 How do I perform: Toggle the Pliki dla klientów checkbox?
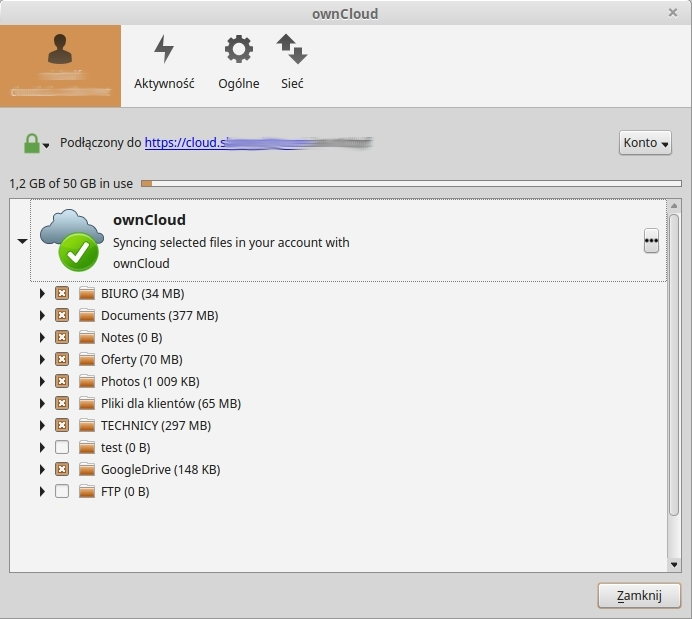point(62,403)
